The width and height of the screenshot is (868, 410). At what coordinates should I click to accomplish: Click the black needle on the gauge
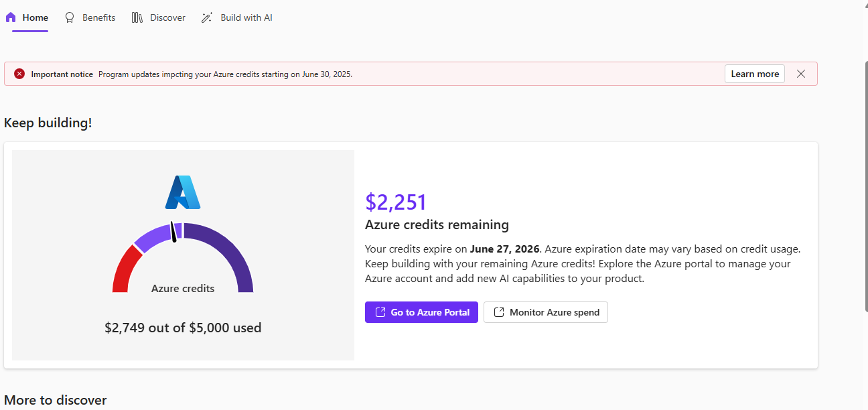(173, 232)
